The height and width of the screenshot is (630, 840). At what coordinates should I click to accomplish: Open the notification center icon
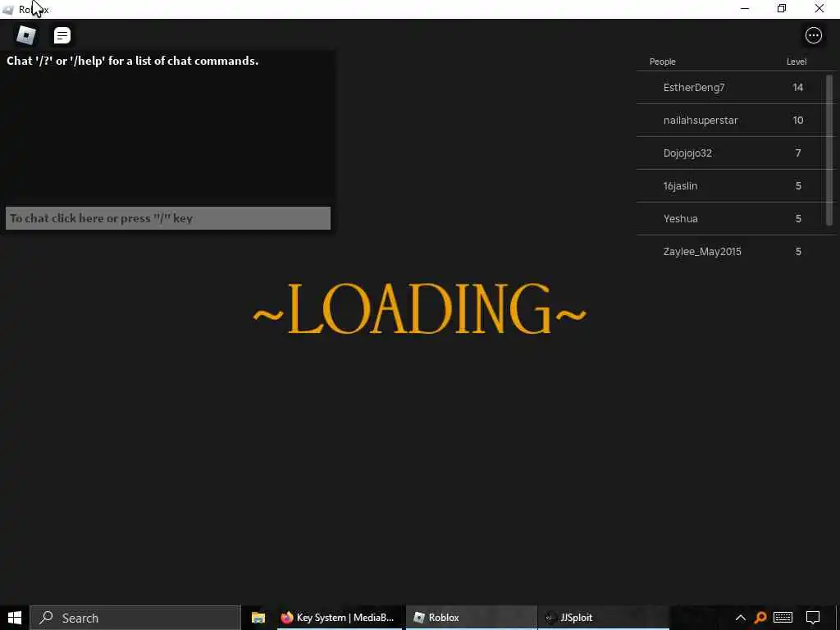click(813, 618)
